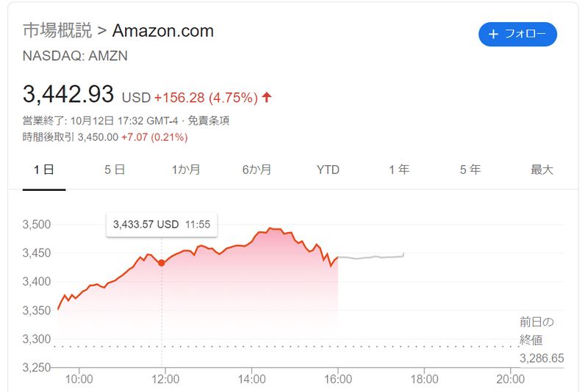Click the red up-arrow price change icon
This screenshot has height=392, width=588.
(x=267, y=98)
